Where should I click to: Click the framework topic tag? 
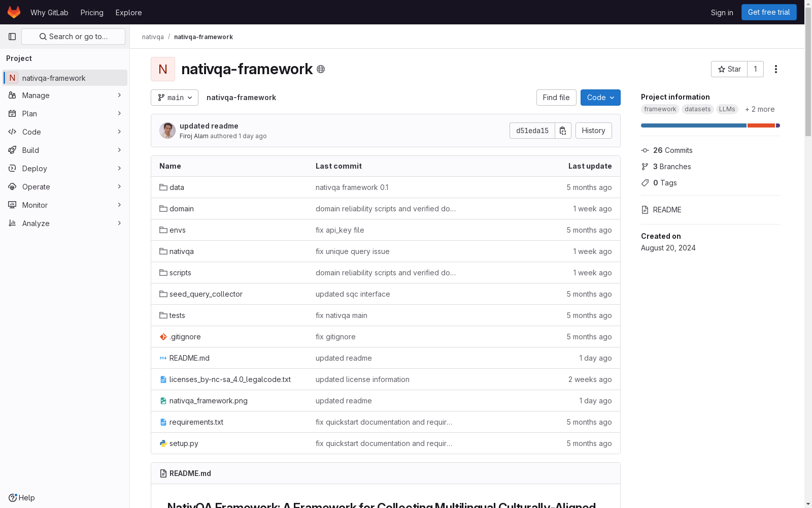[x=660, y=109]
